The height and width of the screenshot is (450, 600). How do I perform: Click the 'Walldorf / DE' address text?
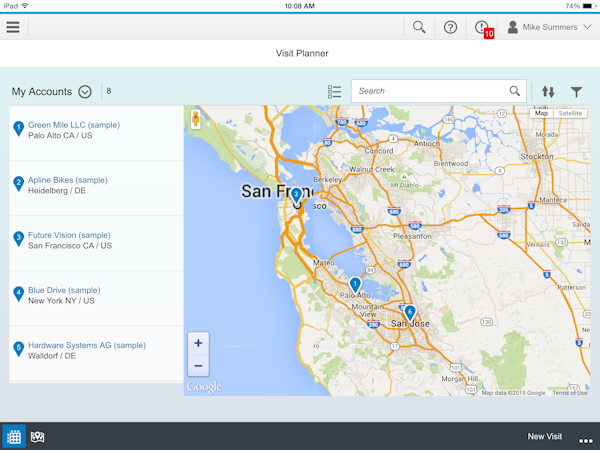click(x=52, y=356)
